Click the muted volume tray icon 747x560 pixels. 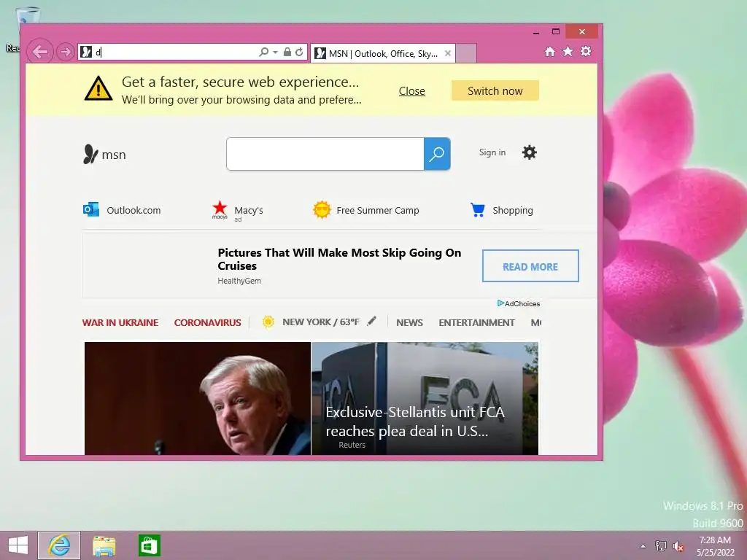click(x=678, y=546)
